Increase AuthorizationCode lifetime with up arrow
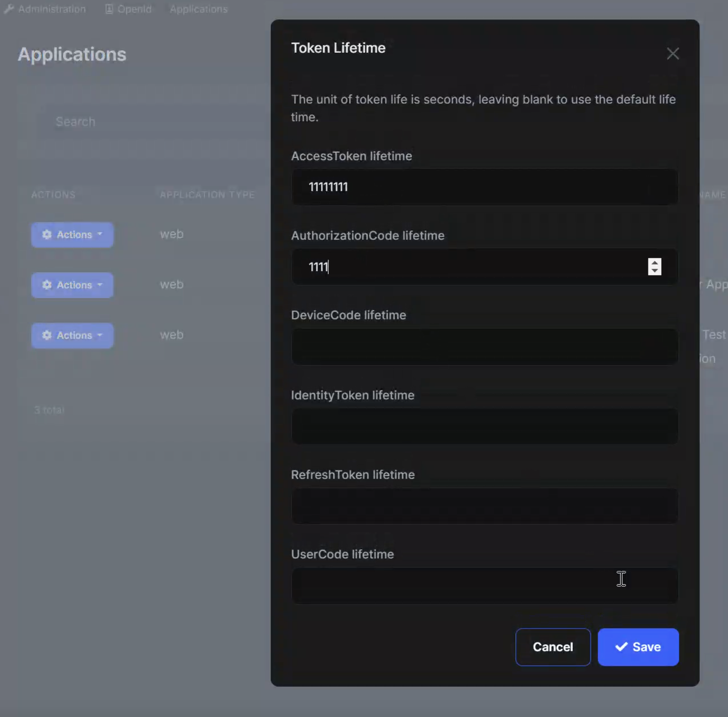The width and height of the screenshot is (728, 717). [654, 262]
